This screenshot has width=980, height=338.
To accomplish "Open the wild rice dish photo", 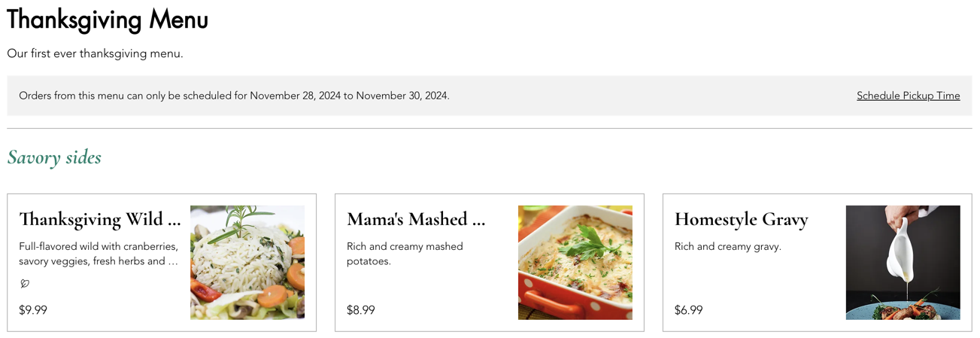I will [247, 263].
